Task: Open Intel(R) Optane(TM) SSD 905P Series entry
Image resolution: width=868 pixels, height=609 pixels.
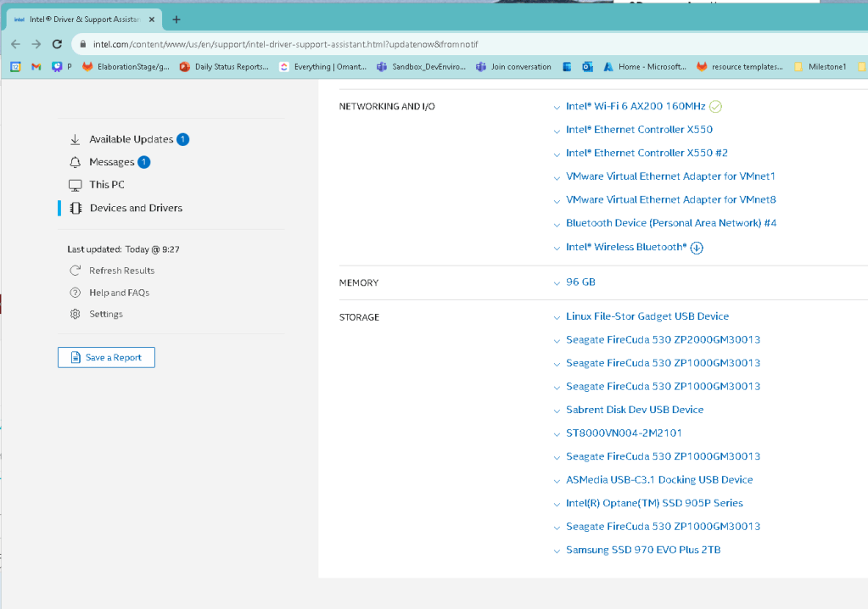Action: 654,503
